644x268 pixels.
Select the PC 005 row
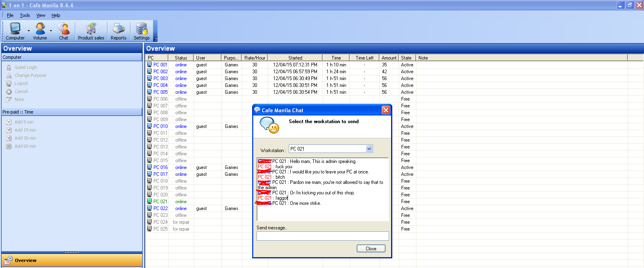coord(394,92)
